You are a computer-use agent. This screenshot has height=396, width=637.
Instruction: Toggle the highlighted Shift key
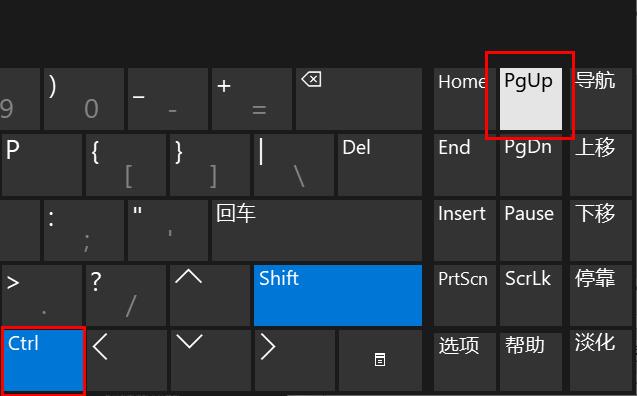click(x=338, y=295)
